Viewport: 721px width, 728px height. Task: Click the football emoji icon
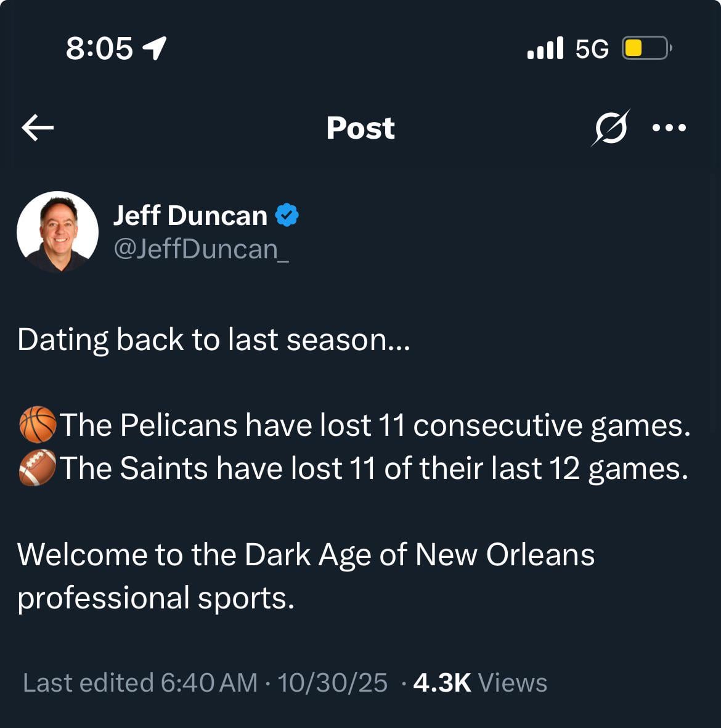[38, 468]
